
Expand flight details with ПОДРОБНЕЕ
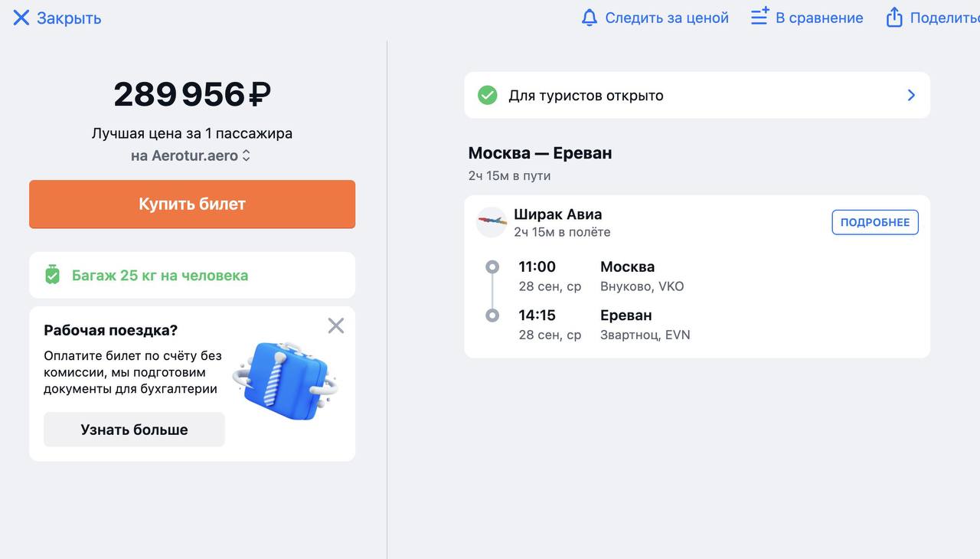pyautogui.click(x=874, y=222)
